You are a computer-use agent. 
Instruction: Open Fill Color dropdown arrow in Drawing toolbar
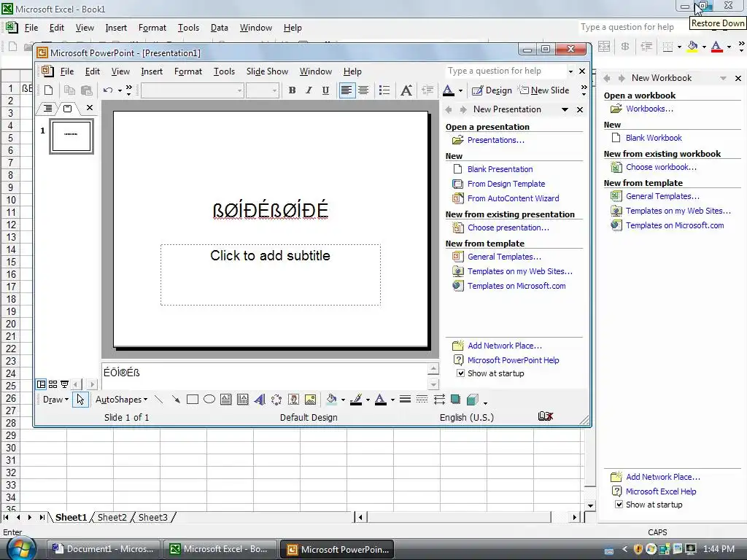tap(343, 400)
